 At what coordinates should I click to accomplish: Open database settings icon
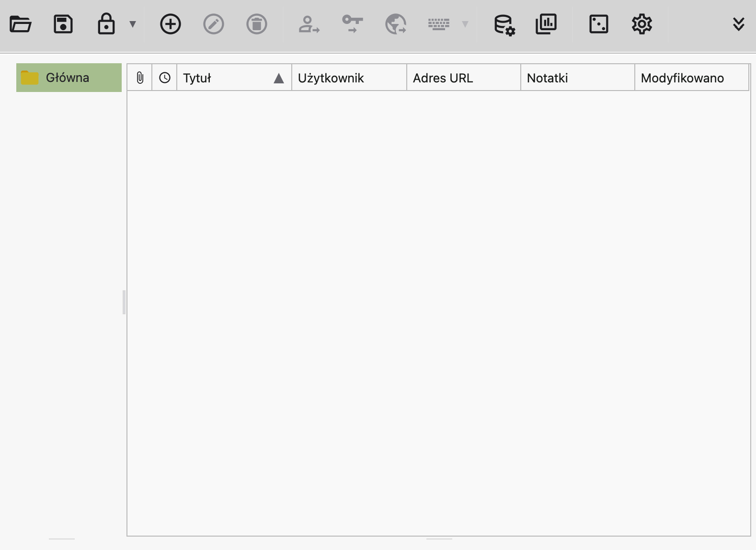(504, 24)
